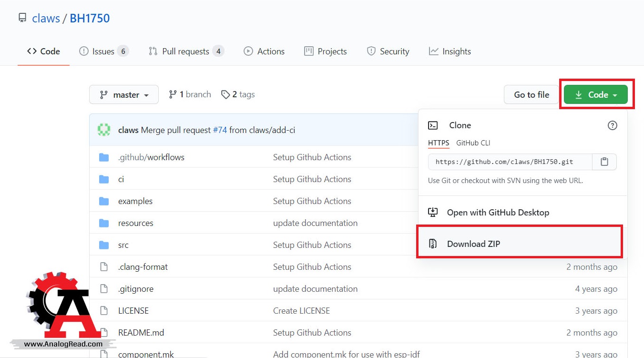Open the component.mk file
The image size is (644, 358).
click(x=146, y=354)
